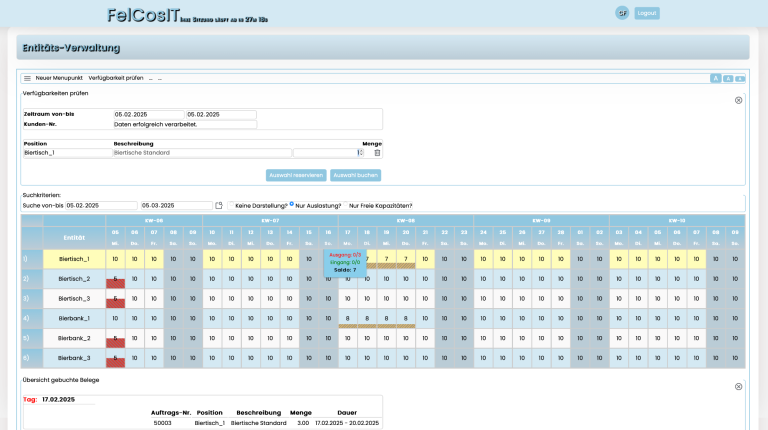Open the Neuer Menupunkt menu item

point(59,78)
